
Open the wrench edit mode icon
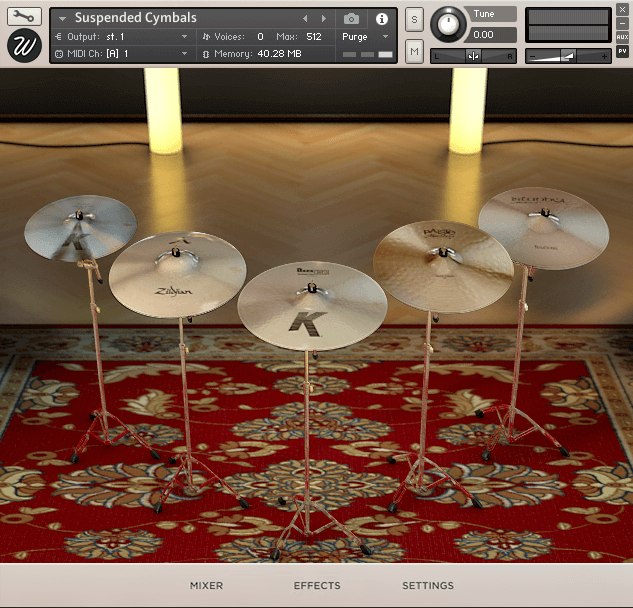tap(24, 16)
